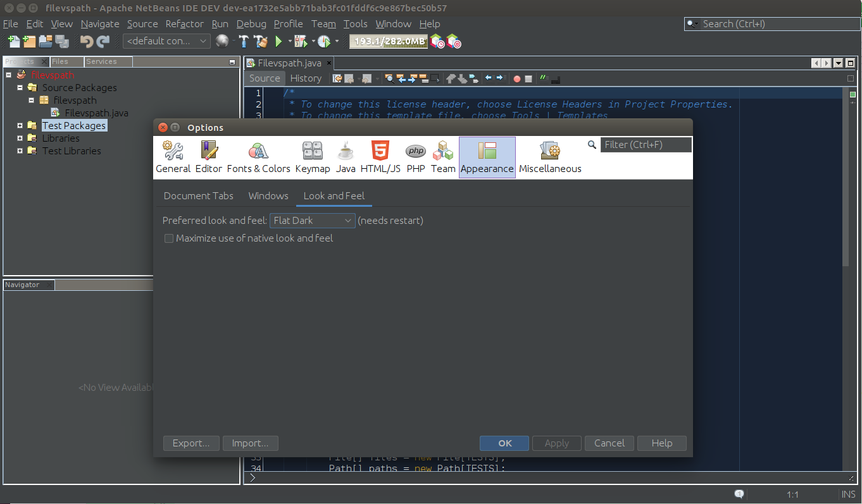Switch to Windows tab in Appearance
The image size is (862, 504).
click(268, 196)
